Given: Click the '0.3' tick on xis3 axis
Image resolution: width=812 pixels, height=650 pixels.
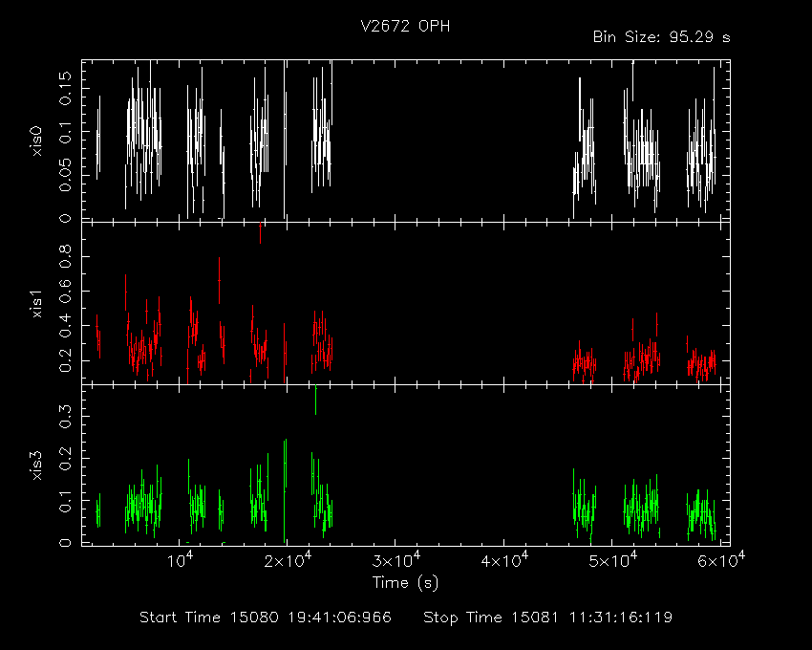Looking at the screenshot, I should (x=65, y=416).
